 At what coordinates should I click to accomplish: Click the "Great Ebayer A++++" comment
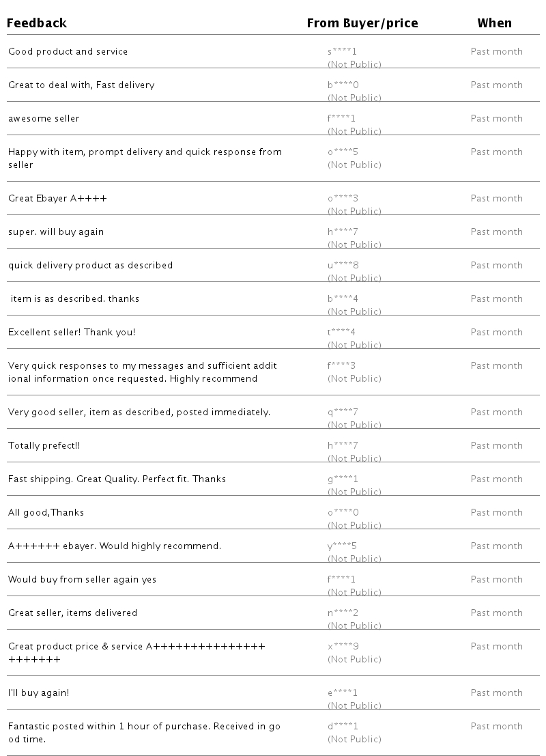[x=57, y=199]
